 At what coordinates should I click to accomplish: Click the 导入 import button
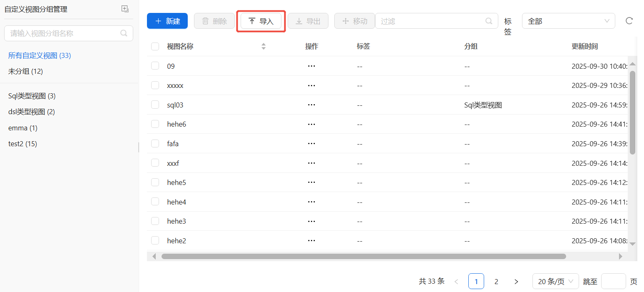[261, 21]
